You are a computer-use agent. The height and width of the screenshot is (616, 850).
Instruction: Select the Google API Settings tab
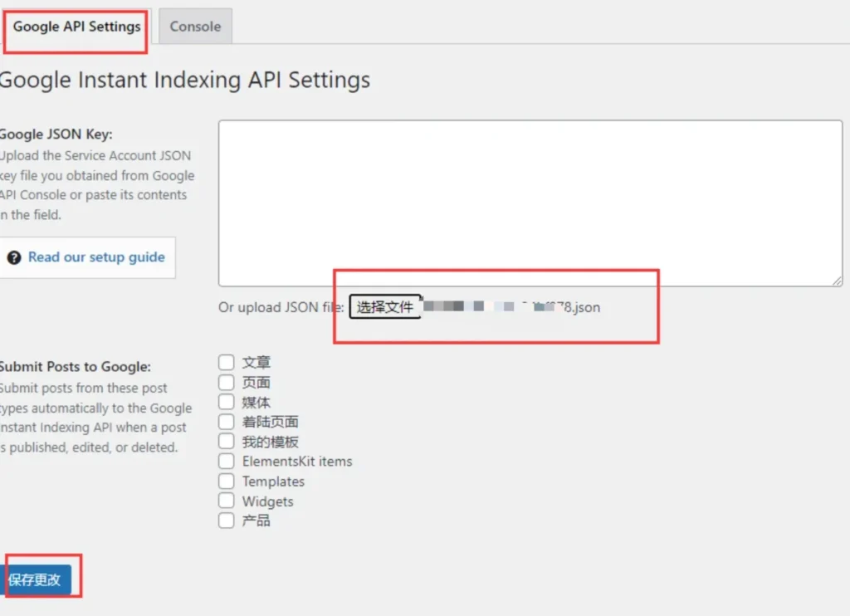76,27
